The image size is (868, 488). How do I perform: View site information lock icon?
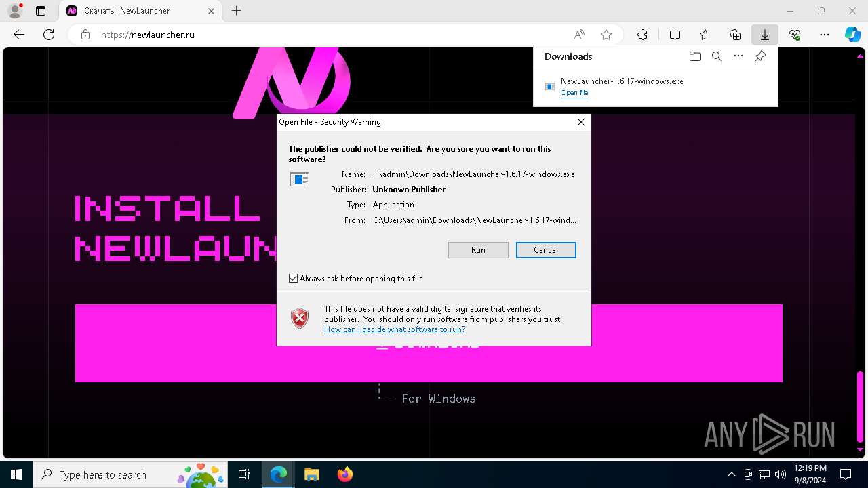(85, 35)
